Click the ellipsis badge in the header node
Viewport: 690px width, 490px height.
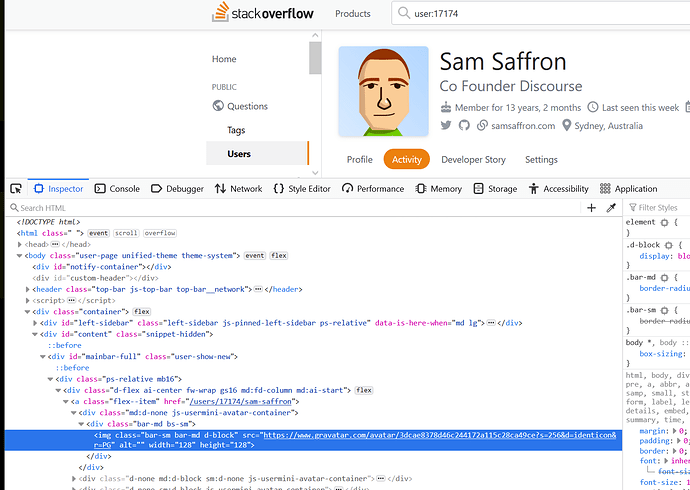click(258, 289)
